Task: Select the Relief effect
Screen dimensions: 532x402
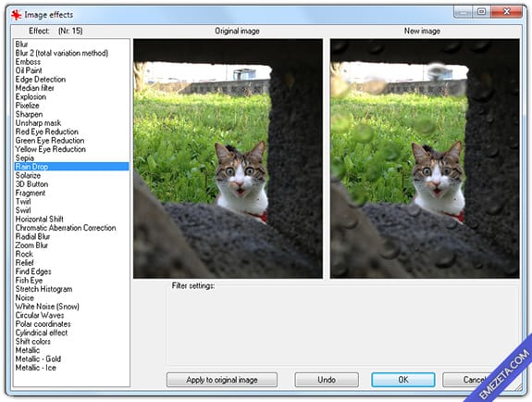Action: [x=24, y=263]
